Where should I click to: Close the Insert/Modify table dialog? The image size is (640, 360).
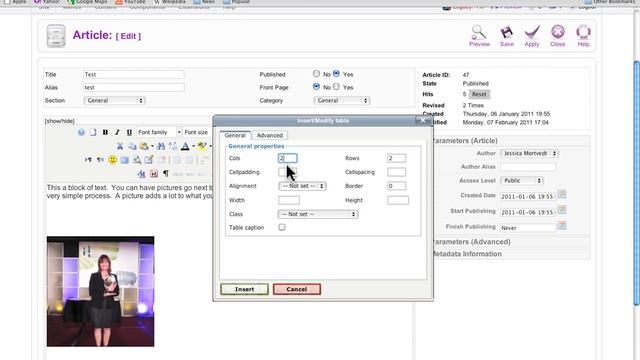pos(423,120)
